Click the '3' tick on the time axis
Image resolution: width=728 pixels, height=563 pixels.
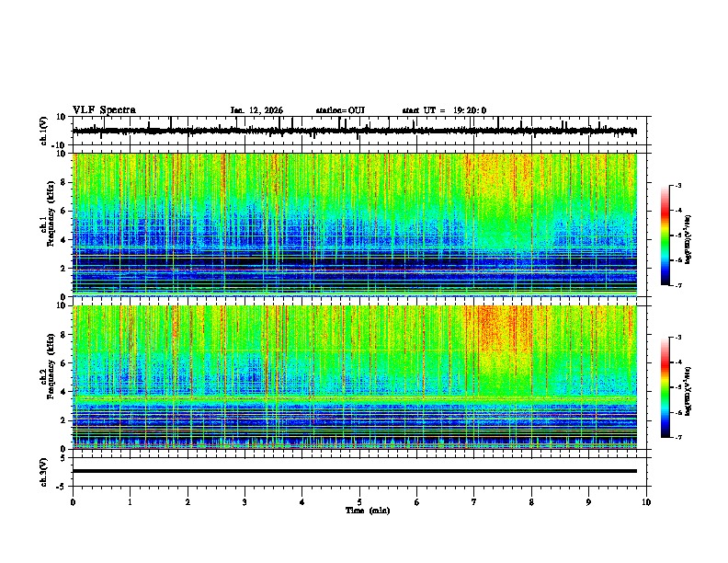click(x=245, y=502)
